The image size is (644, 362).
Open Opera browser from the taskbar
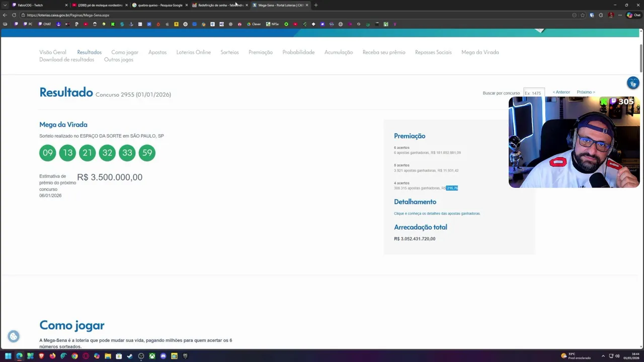86,356
